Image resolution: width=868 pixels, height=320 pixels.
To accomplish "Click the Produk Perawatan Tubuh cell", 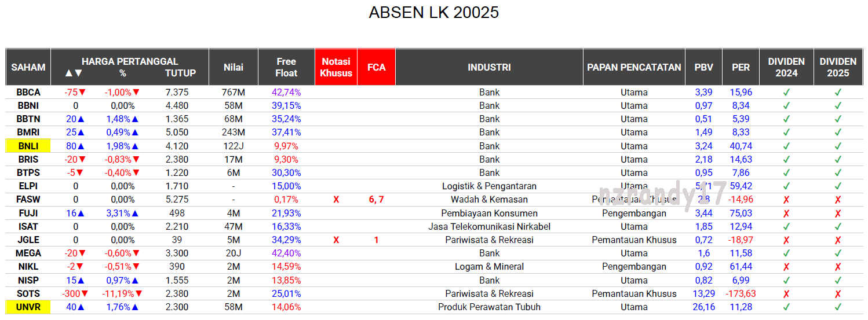I will coord(489,307).
